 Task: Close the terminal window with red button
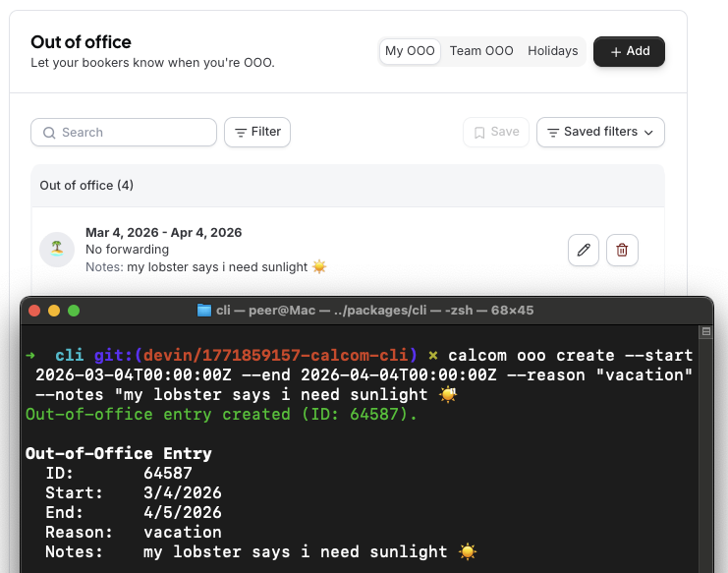click(x=34, y=311)
